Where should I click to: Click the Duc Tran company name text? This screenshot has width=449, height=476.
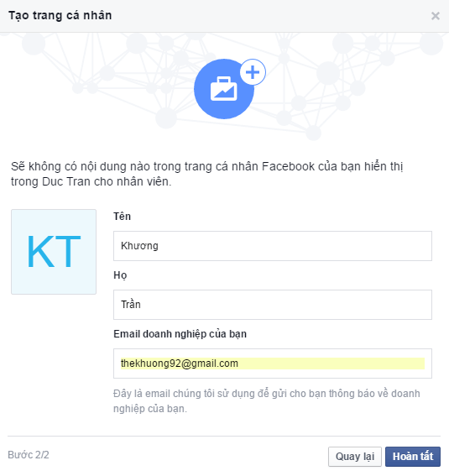pyautogui.click(x=66, y=181)
